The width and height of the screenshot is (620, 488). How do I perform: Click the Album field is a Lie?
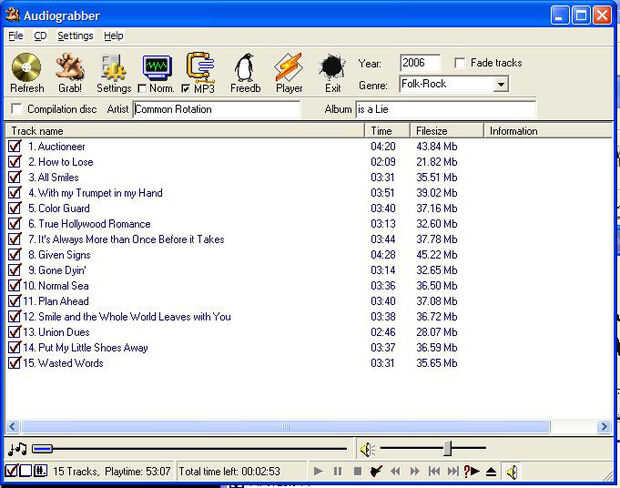pyautogui.click(x=446, y=109)
